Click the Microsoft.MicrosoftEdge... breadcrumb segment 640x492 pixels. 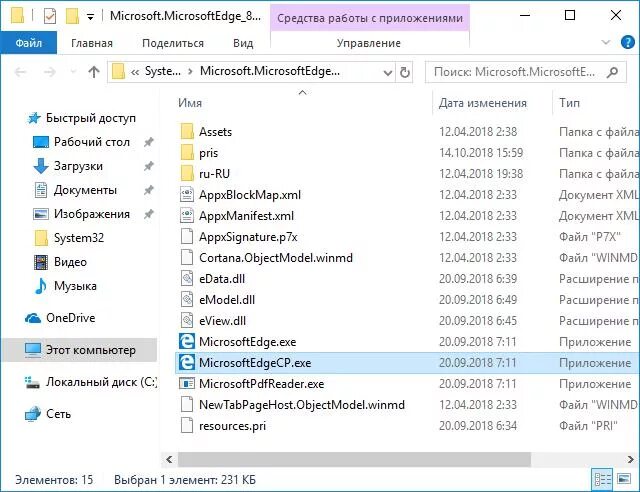269,71
